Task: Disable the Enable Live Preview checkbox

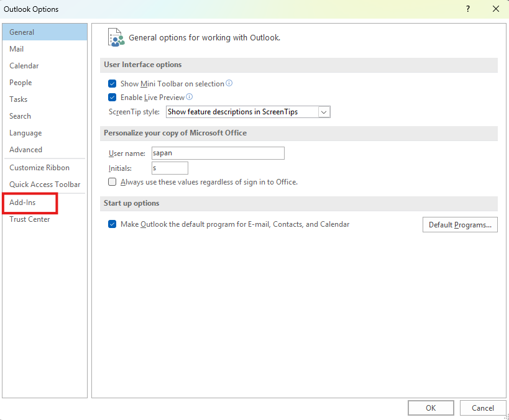Action: click(x=112, y=98)
